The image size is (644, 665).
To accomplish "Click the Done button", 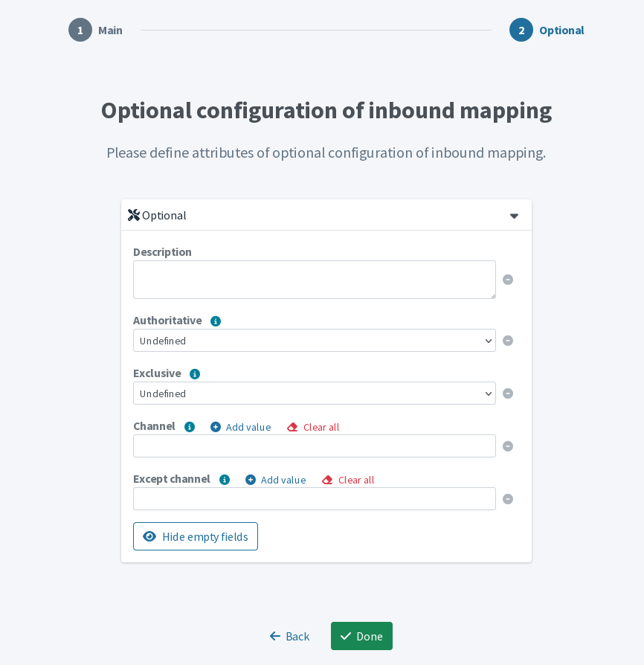I will tap(361, 636).
